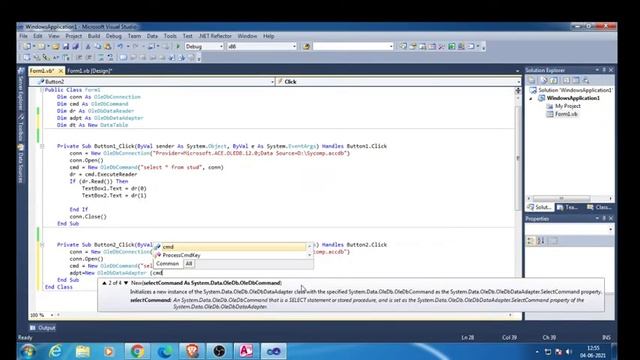Image resolution: width=640 pixels, height=360 pixels.
Task: Open the Project menu
Action: point(74,36)
